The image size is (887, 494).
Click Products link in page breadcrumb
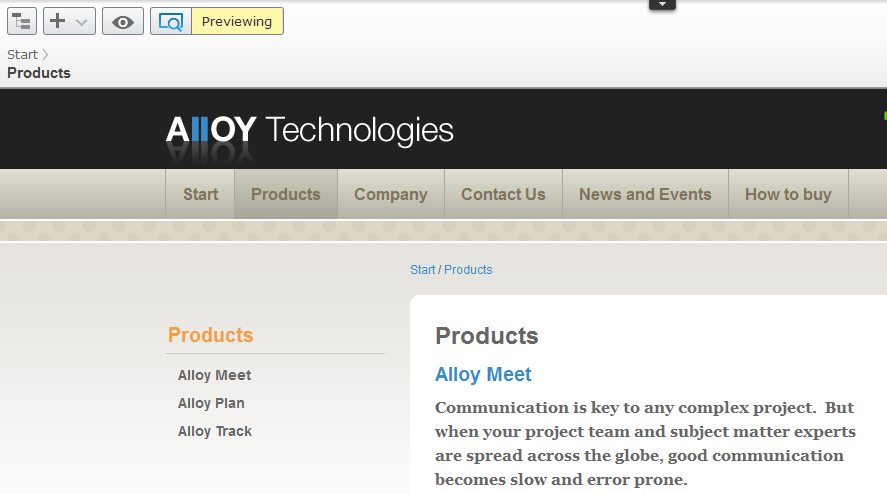[468, 270]
